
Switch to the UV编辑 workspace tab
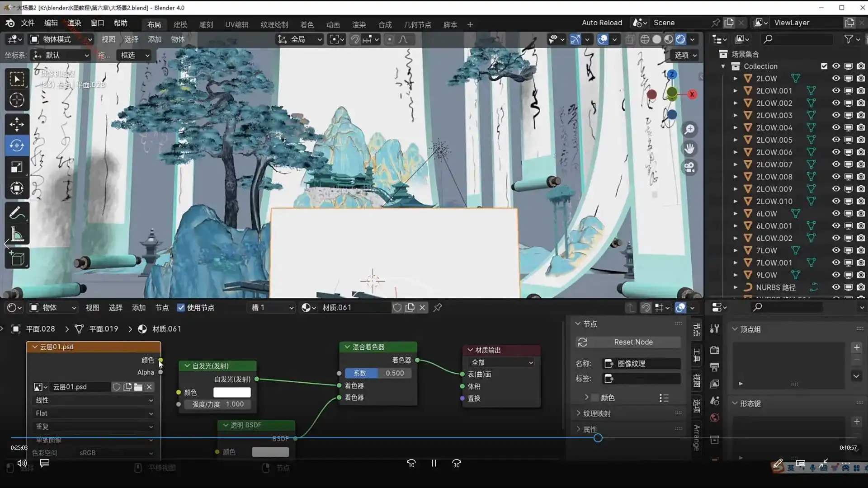point(236,24)
